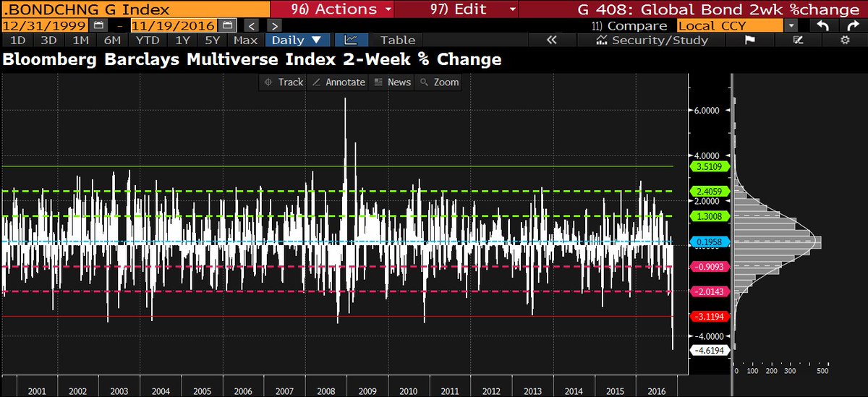The image size is (868, 397).
Task: Open calendar picker beside start date 12/31/1999
Action: (x=99, y=25)
